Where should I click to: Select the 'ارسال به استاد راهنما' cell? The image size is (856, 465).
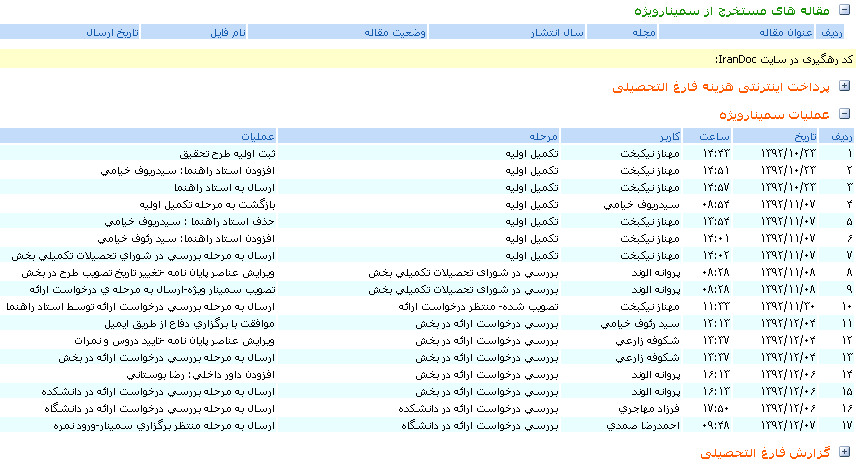pos(224,187)
